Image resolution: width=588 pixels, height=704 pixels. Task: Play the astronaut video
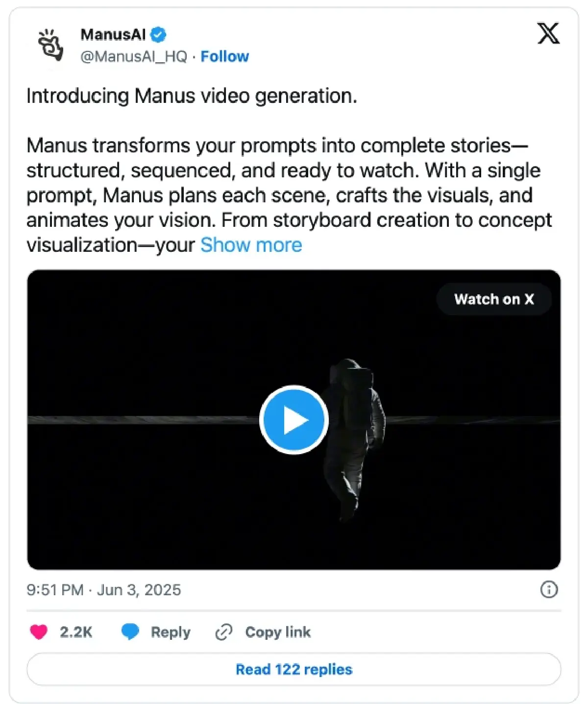294,420
